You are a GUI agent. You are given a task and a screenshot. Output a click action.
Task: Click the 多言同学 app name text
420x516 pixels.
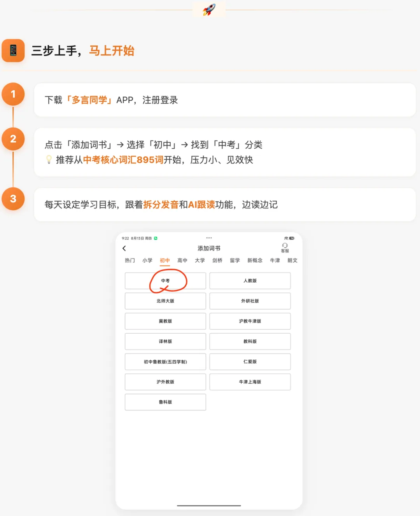89,100
